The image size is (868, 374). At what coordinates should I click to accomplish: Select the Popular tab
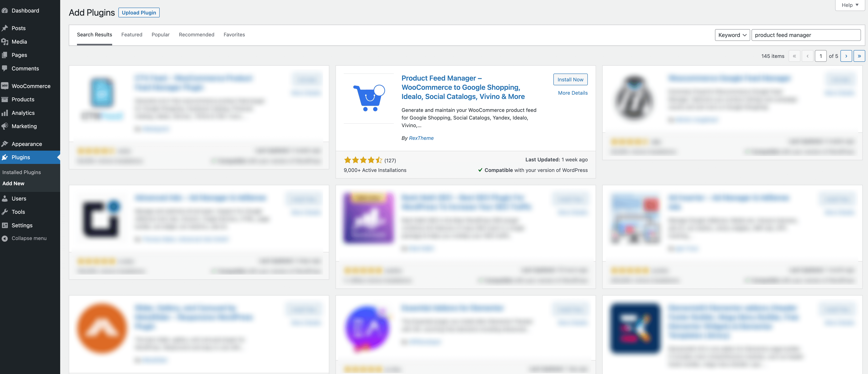pos(161,34)
